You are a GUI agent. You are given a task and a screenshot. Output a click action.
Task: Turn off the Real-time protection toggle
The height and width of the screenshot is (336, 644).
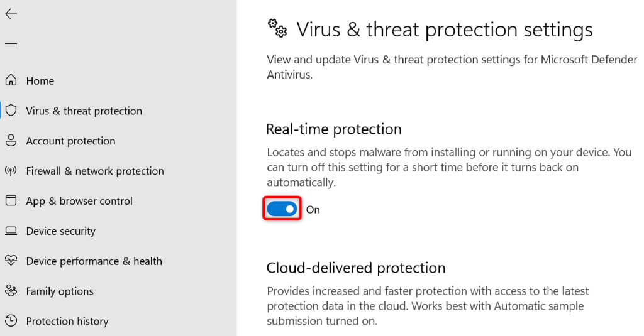282,209
